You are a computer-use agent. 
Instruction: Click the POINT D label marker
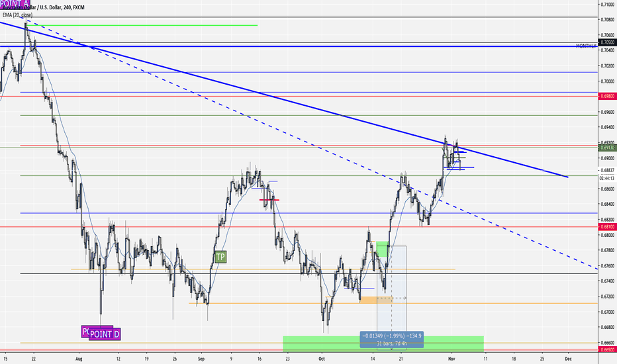coord(105,334)
